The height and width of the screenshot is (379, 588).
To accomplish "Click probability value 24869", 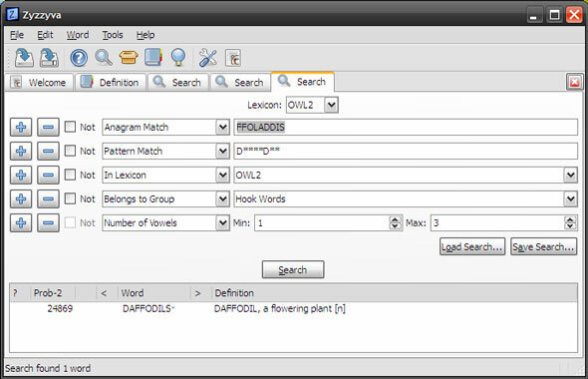I will pyautogui.click(x=60, y=309).
